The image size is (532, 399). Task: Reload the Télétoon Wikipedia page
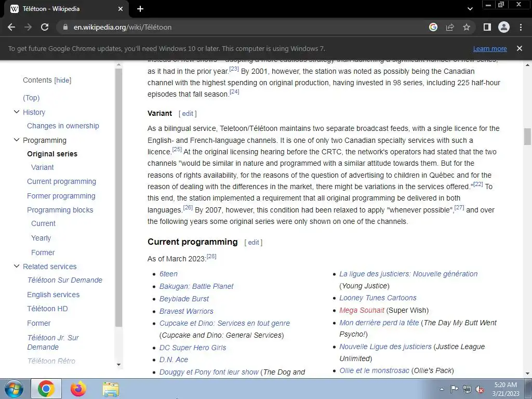click(x=45, y=27)
